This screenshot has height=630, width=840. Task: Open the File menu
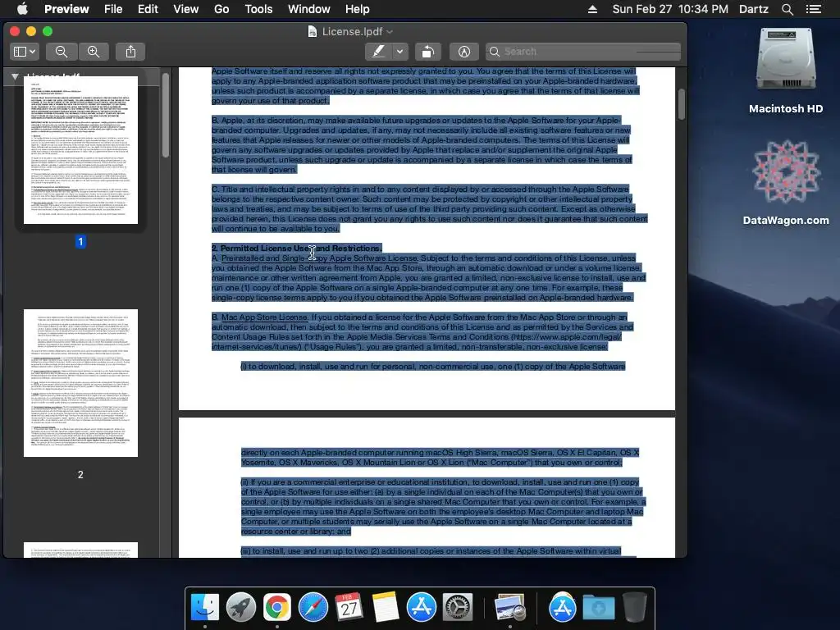[113, 9]
